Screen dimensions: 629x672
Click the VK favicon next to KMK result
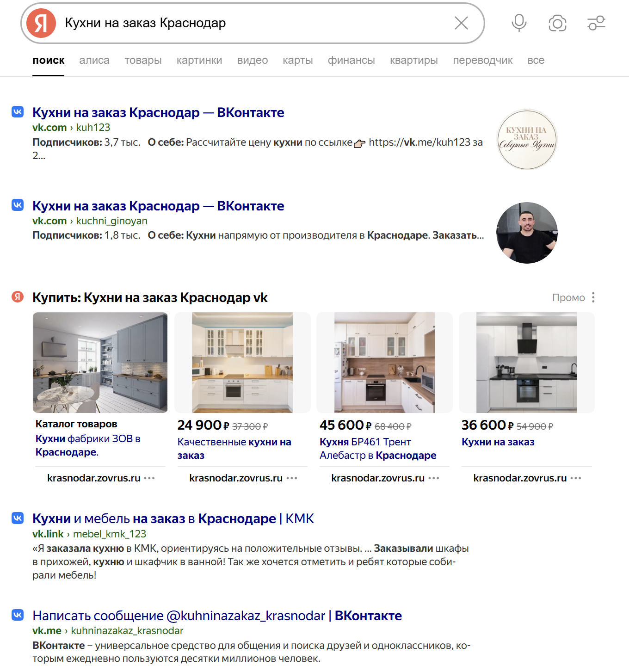click(x=18, y=518)
